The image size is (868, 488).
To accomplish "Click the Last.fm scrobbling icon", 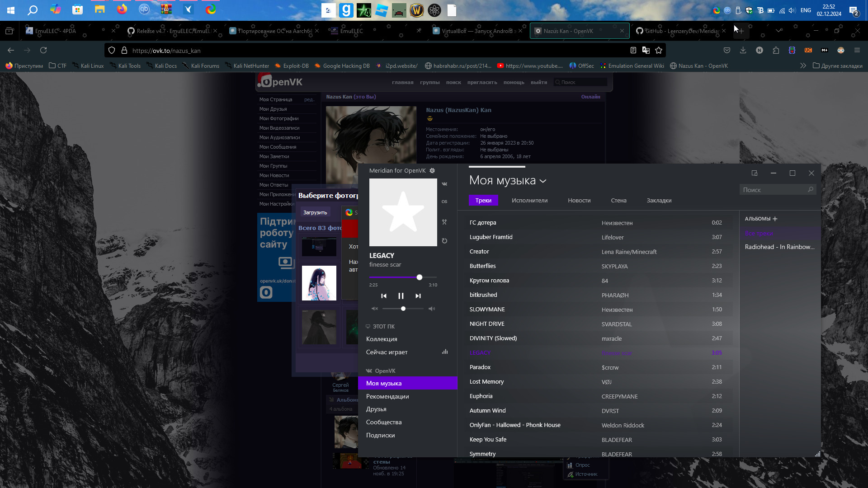I will pos(444,202).
